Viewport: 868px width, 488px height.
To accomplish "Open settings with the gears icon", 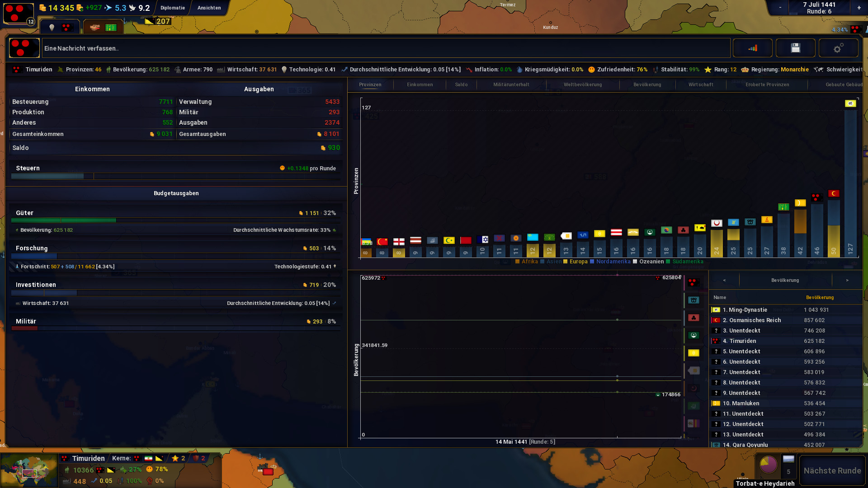I will 838,48.
